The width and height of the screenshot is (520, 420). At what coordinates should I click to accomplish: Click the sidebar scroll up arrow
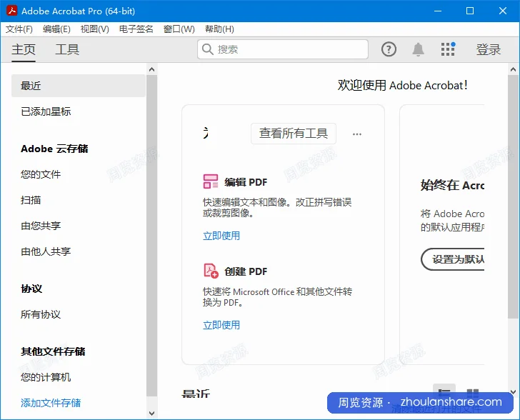point(152,69)
